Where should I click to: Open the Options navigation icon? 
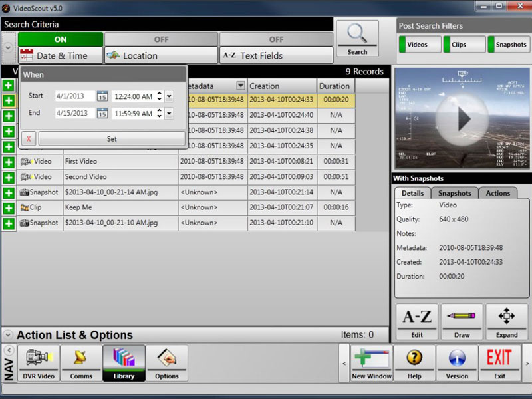pos(167,358)
